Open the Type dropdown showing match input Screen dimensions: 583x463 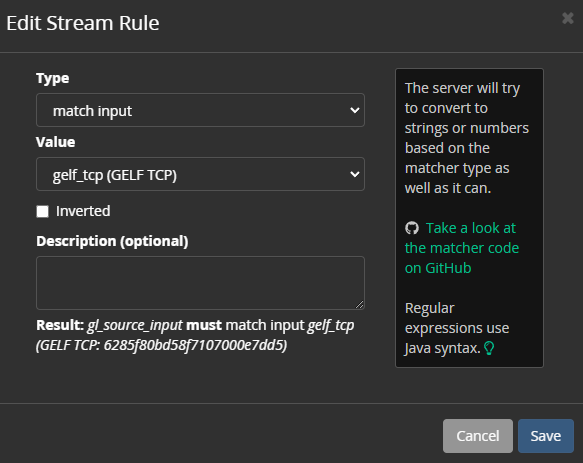pyautogui.click(x=200, y=110)
